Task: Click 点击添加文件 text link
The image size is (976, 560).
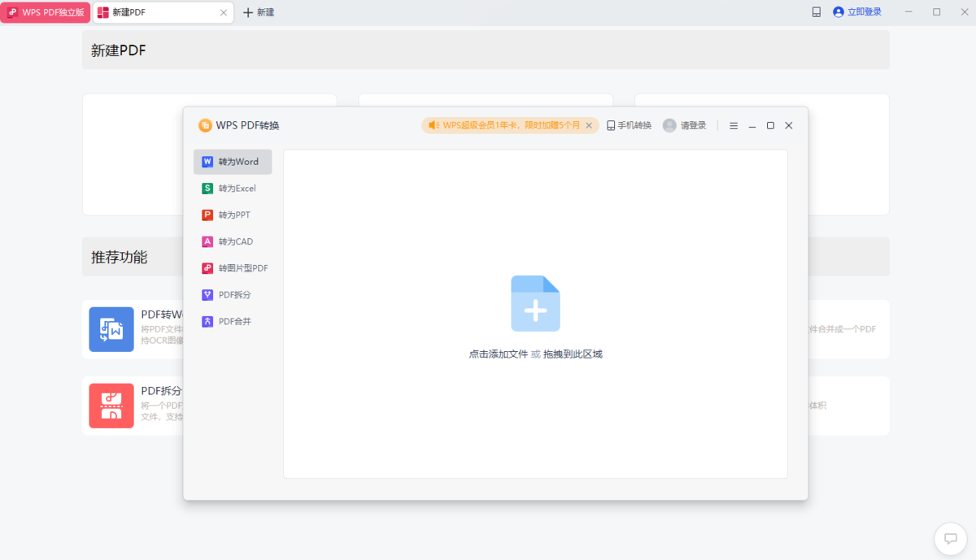Action: [x=499, y=354]
